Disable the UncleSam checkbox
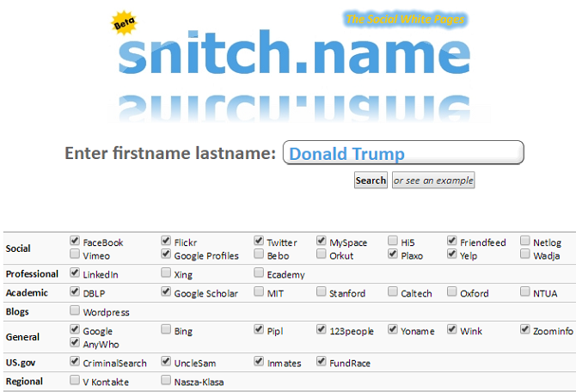This screenshot has height=392, width=576. coord(166,362)
